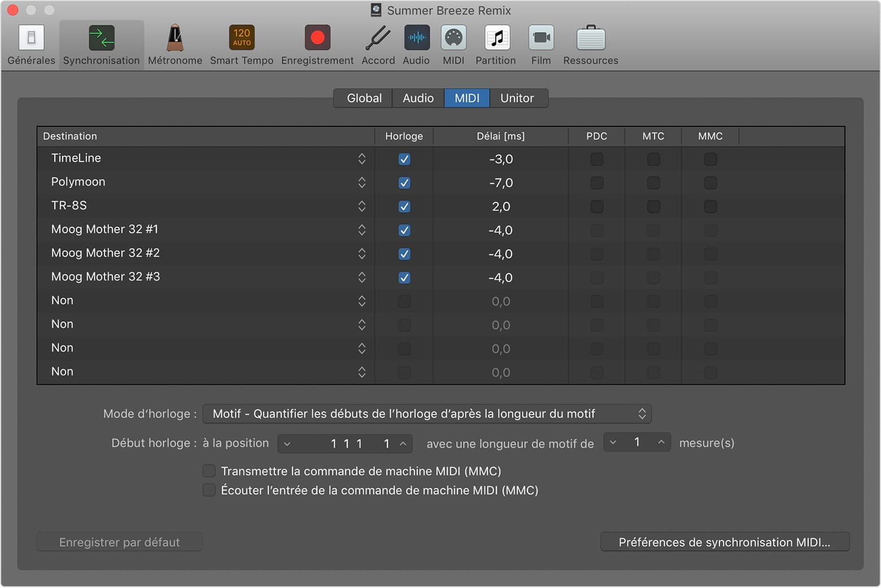Enable Écouter l'entrée de la commande MMC

coord(209,490)
